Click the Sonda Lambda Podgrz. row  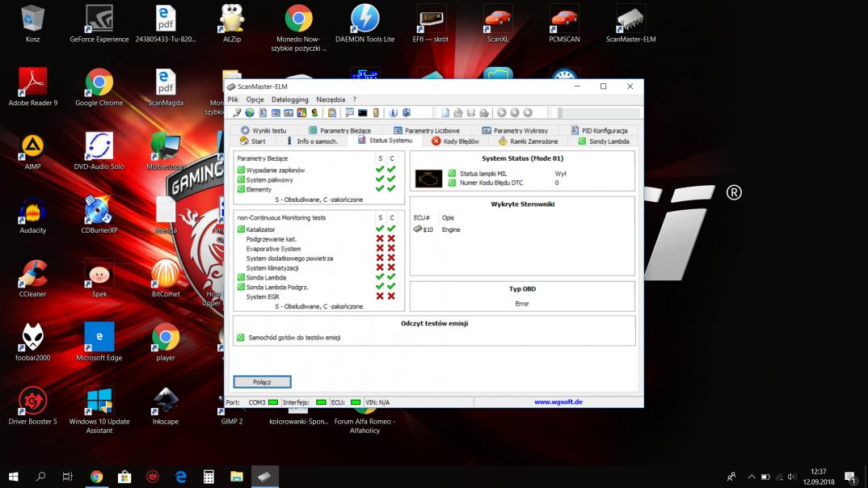[315, 287]
